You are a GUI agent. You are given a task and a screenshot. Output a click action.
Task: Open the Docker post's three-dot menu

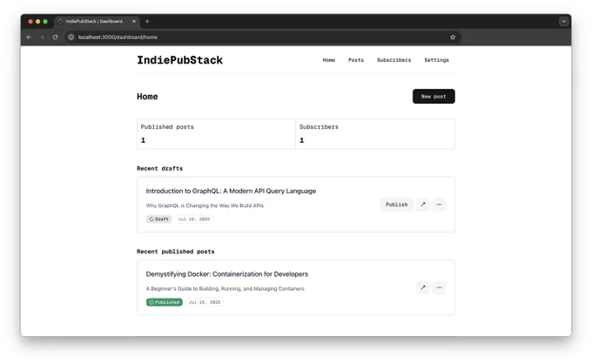click(439, 287)
